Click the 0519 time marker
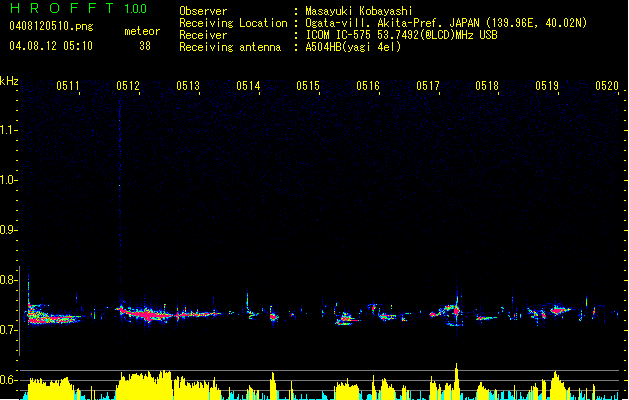The height and width of the screenshot is (400, 629). (x=547, y=86)
